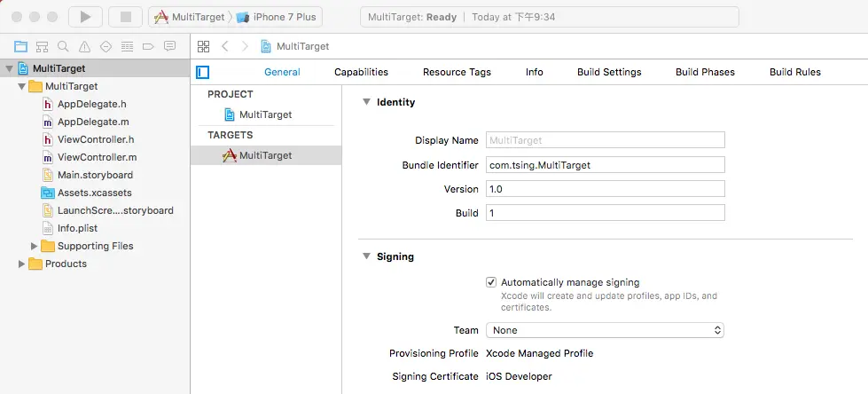Run the project with the Play button
The width and height of the screenshot is (868, 394).
pos(85,17)
